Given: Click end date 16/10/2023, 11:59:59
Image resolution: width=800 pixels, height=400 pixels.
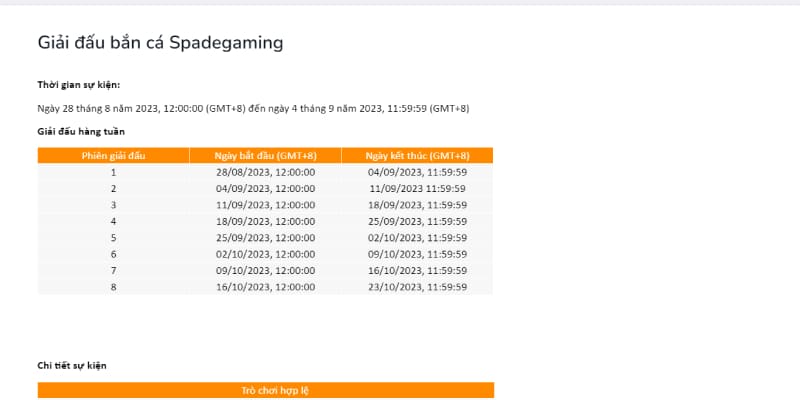Looking at the screenshot, I should point(417,270).
